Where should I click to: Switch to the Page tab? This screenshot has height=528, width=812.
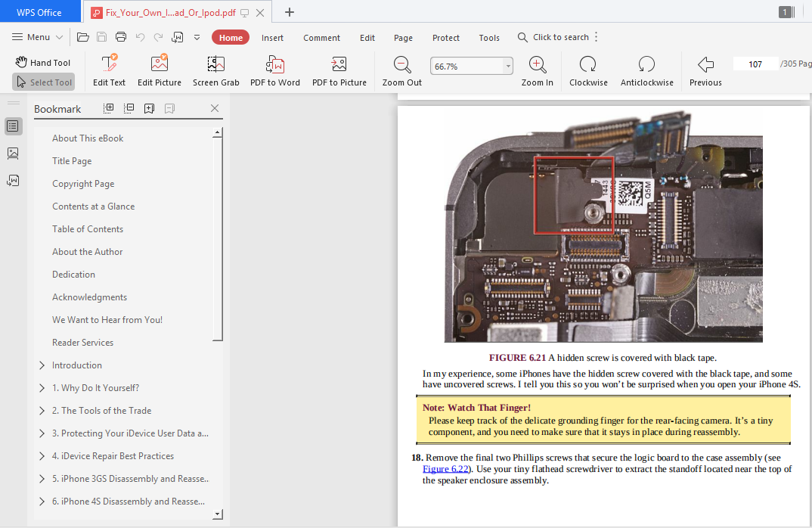[403, 38]
